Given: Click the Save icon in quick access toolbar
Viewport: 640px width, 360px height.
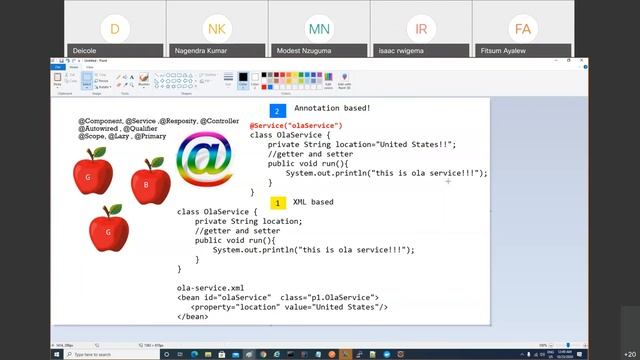Looking at the screenshot, I should pyautogui.click(x=62, y=60).
